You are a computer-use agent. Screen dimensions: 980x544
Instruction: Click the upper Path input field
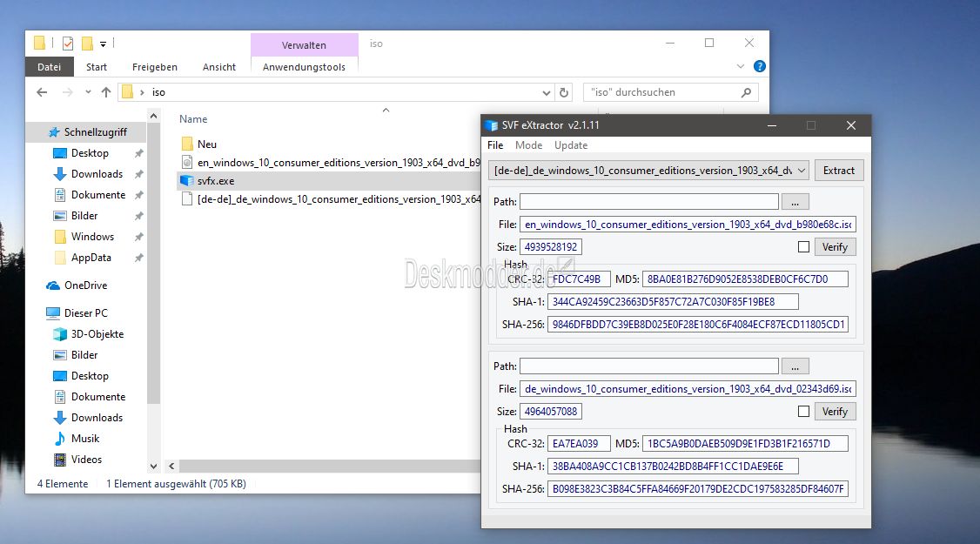tap(649, 202)
